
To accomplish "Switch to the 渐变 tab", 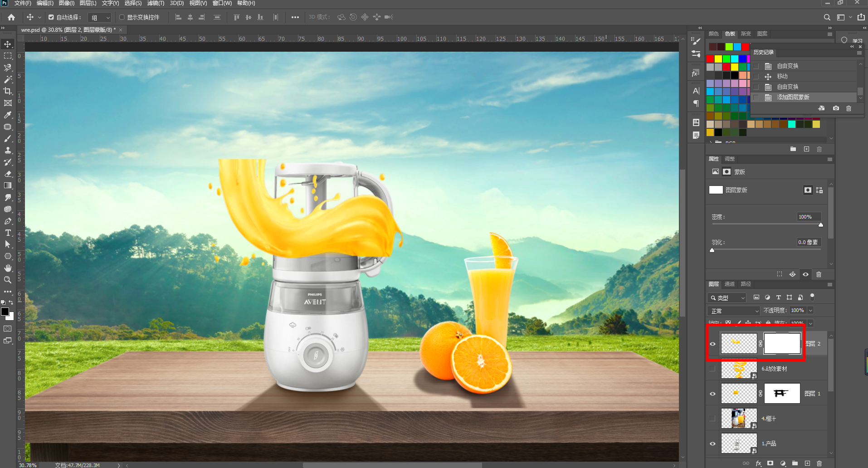I will tap(746, 34).
